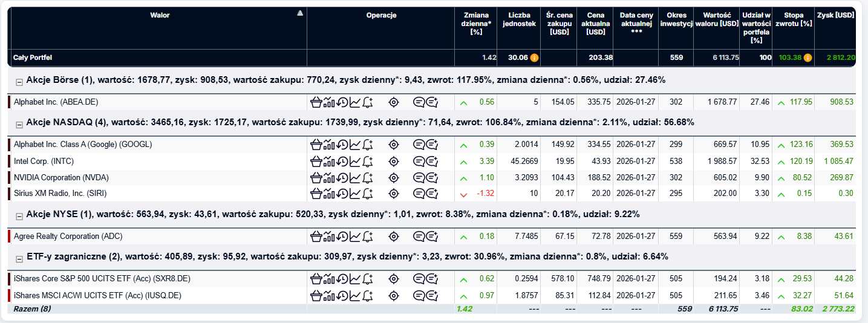Open the bar chart statistics icon for Intel Corp.

coord(328,161)
